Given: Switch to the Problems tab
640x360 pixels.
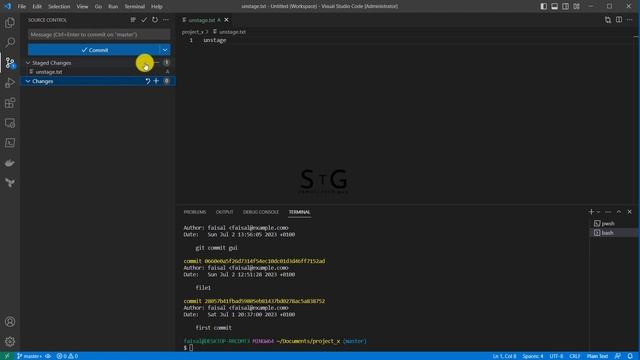Looking at the screenshot, I should point(195,212).
